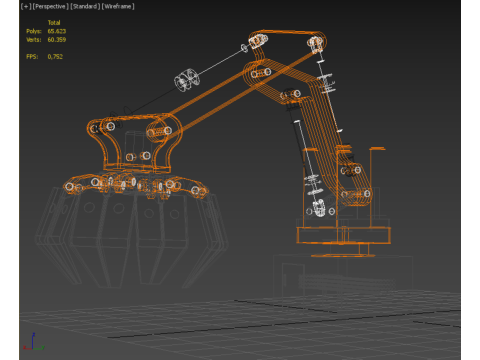Open the Standard shading quality menu

(x=85, y=6)
